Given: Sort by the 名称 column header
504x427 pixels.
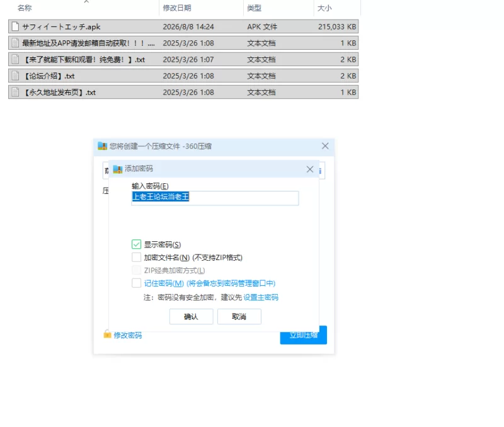Looking at the screenshot, I should click(x=25, y=8).
